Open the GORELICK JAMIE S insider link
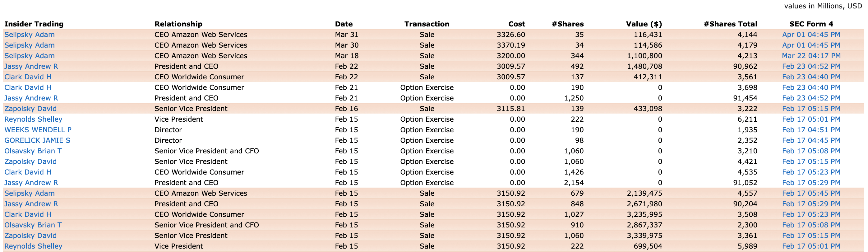 click(37, 140)
